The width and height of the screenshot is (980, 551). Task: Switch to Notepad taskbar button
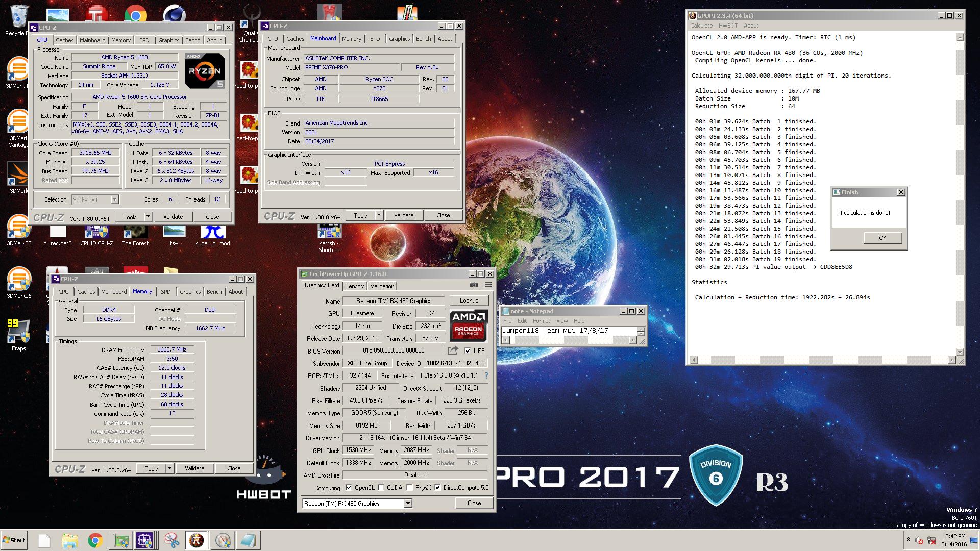248,540
